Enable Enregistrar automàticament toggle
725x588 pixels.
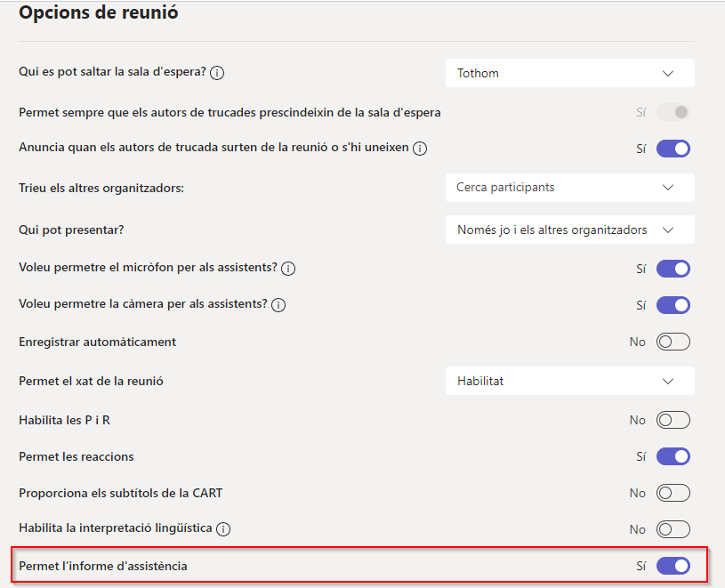673,342
